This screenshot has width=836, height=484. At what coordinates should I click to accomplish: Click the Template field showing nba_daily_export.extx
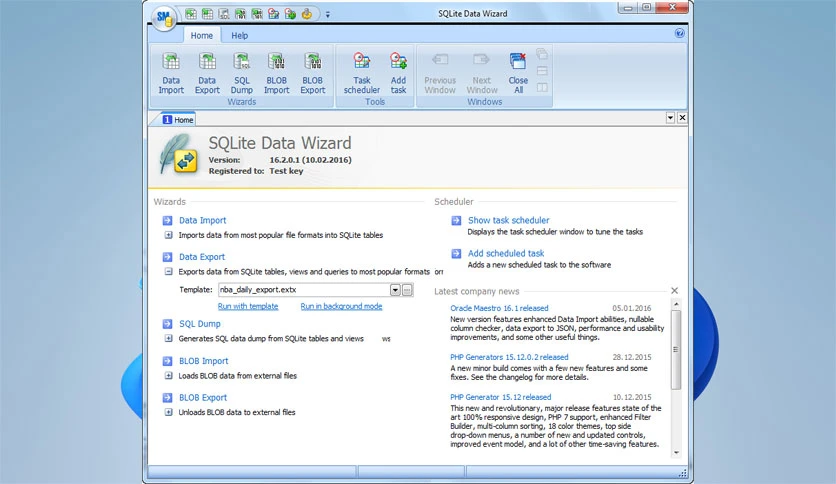click(x=304, y=290)
